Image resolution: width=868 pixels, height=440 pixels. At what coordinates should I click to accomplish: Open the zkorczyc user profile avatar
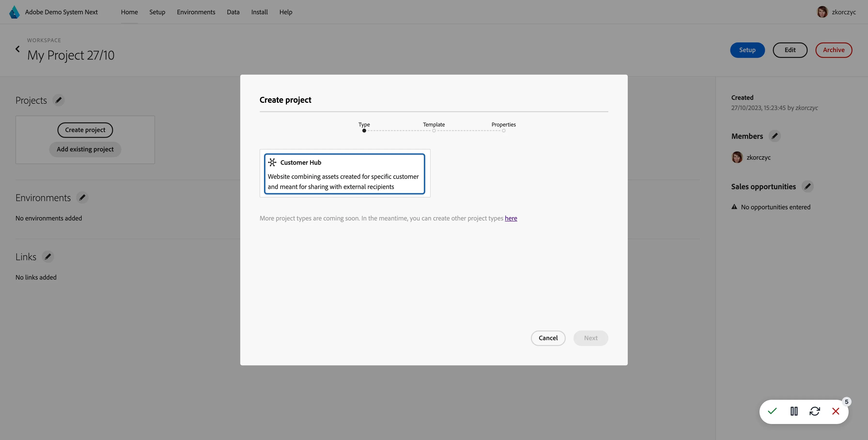[822, 12]
